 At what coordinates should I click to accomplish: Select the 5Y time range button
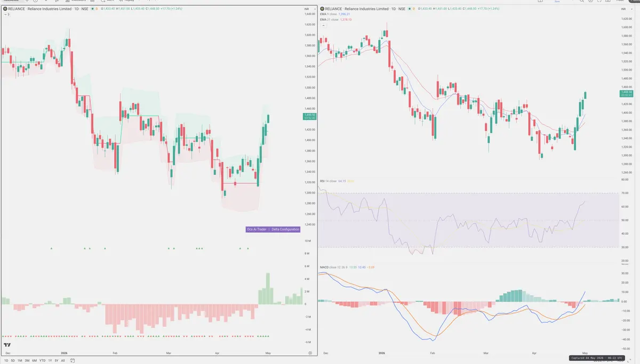coord(57,361)
